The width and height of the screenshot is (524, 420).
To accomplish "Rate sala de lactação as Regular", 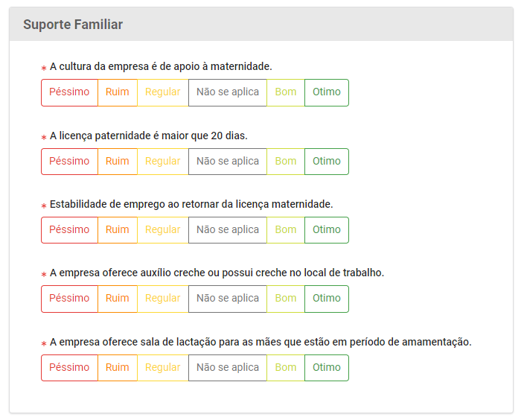I will coord(163,368).
